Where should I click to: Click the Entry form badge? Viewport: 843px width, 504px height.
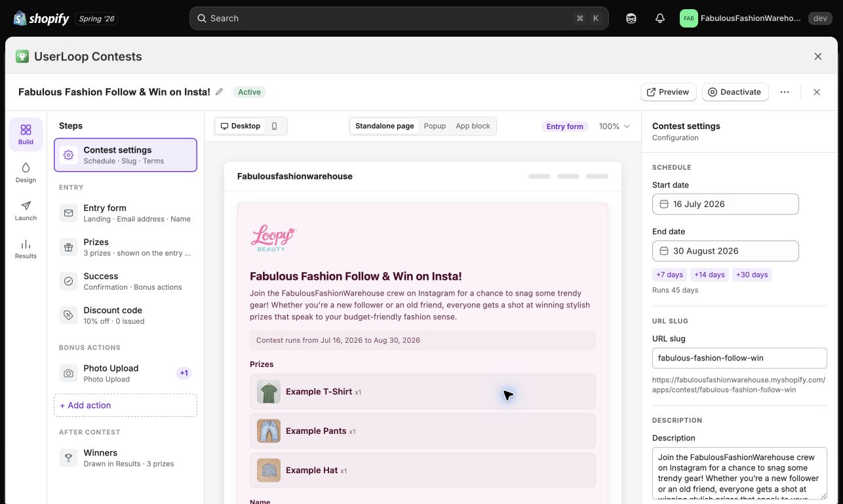(565, 126)
